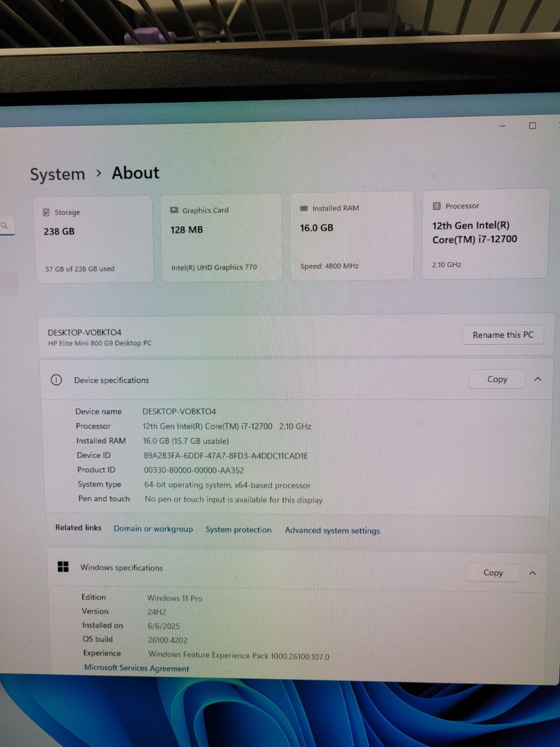Image resolution: width=560 pixels, height=747 pixels.
Task: Click the Installed RAM chip icon
Action: [304, 208]
